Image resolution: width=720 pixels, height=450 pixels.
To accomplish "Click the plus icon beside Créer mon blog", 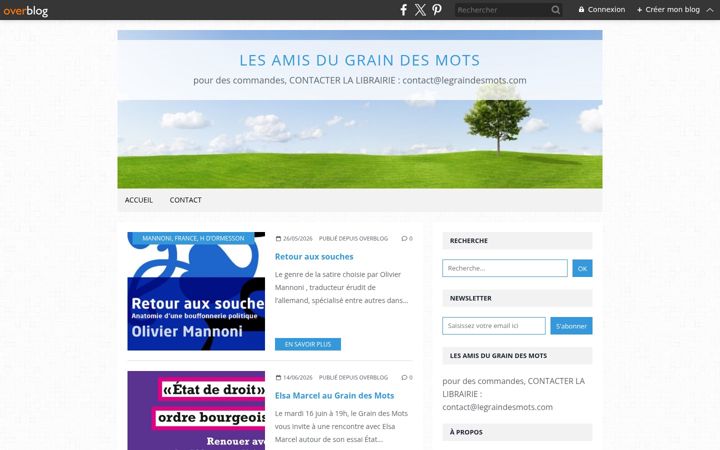I will pos(639,10).
